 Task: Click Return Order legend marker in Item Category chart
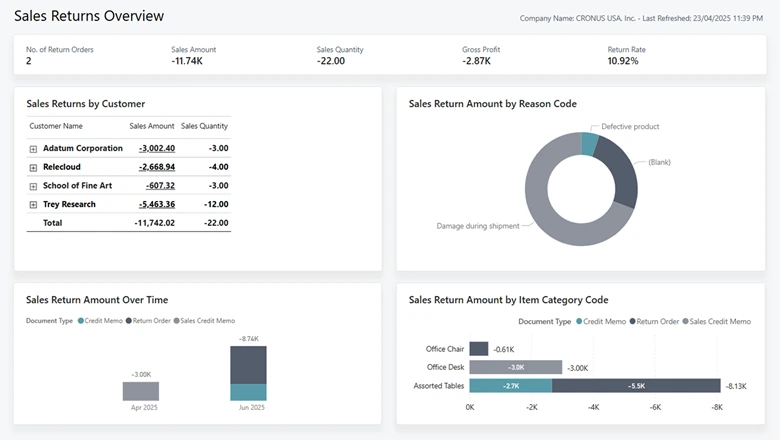(x=634, y=322)
